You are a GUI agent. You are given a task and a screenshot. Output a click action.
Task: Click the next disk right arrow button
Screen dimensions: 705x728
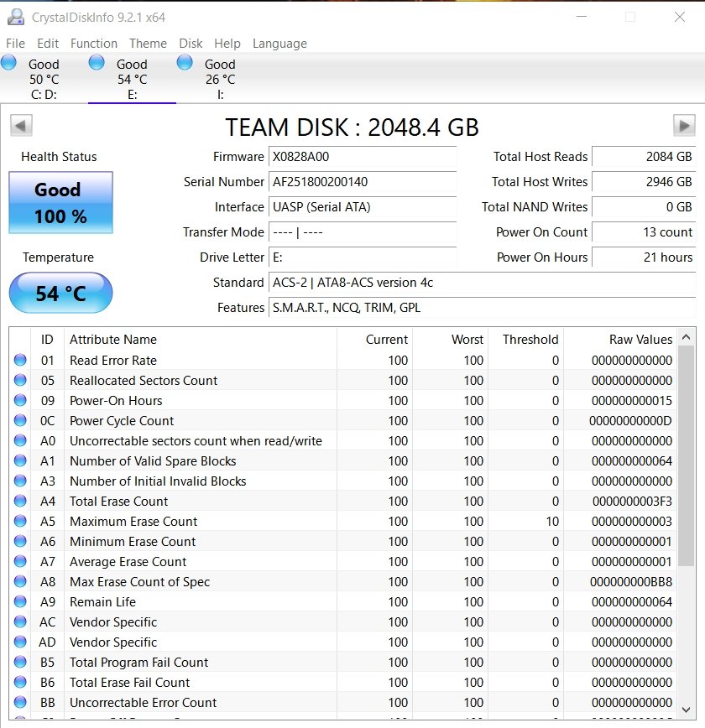tap(684, 126)
